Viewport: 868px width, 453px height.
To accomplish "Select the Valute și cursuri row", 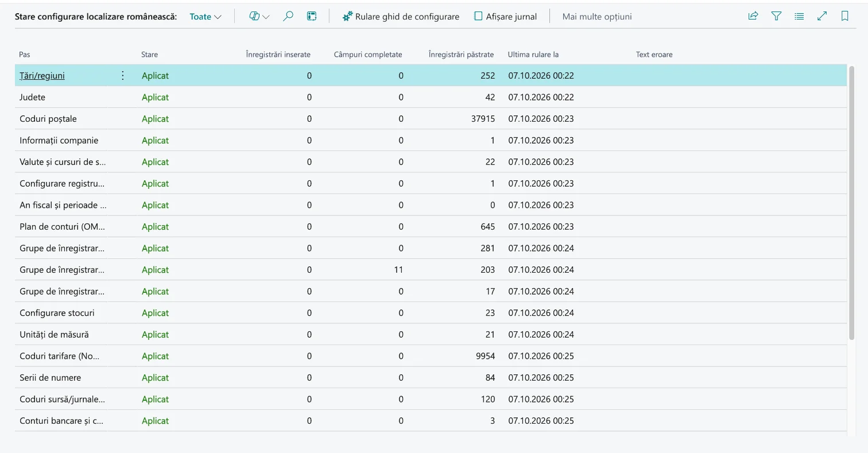I will [431, 162].
